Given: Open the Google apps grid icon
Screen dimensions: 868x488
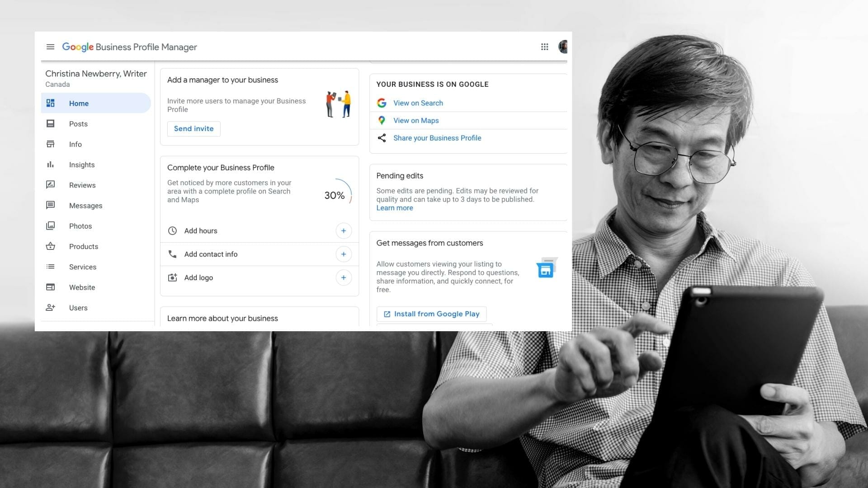Looking at the screenshot, I should (x=544, y=47).
